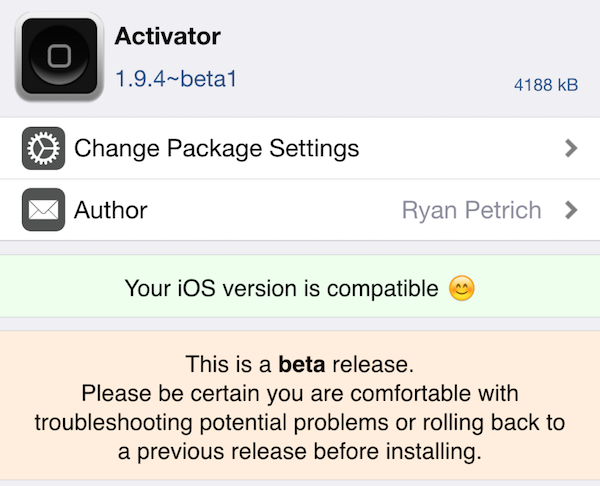Tap the Ryan Petrich author name

click(471, 210)
